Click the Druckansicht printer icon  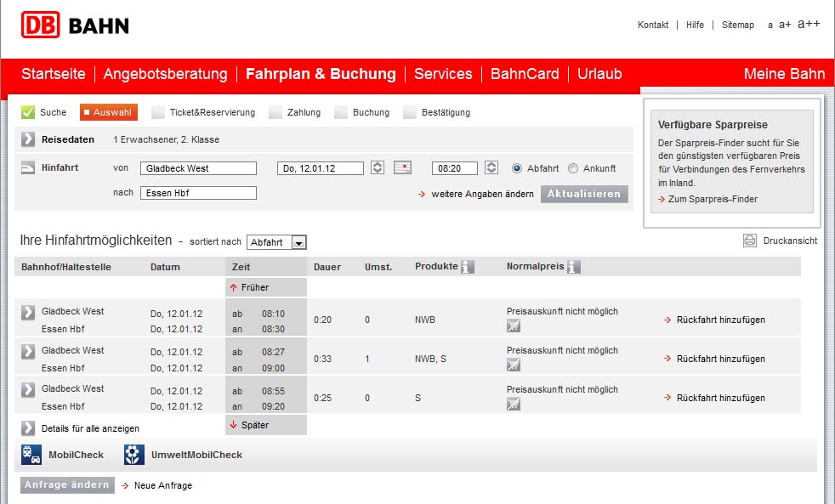[750, 241]
